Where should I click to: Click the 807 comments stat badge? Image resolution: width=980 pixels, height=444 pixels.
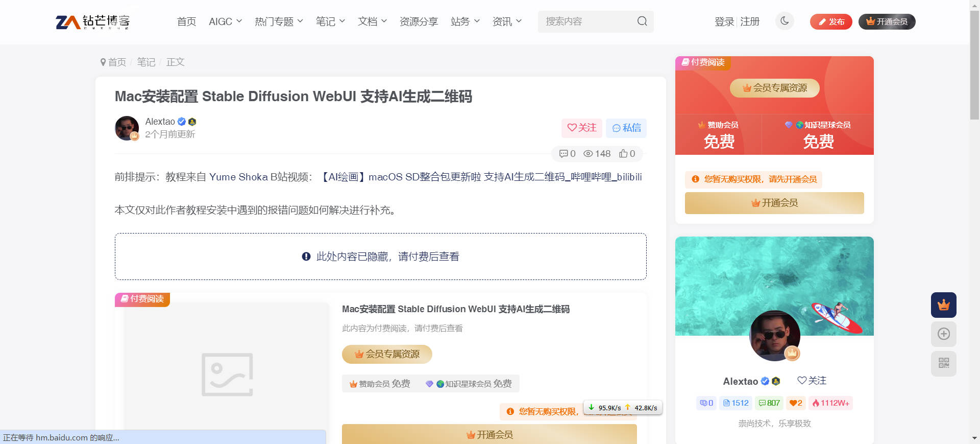pos(769,403)
